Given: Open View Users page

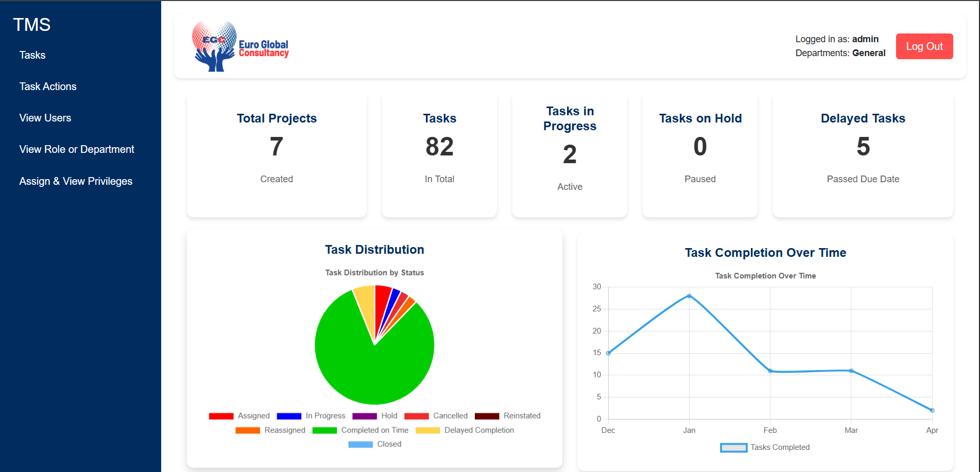Looking at the screenshot, I should 45,118.
